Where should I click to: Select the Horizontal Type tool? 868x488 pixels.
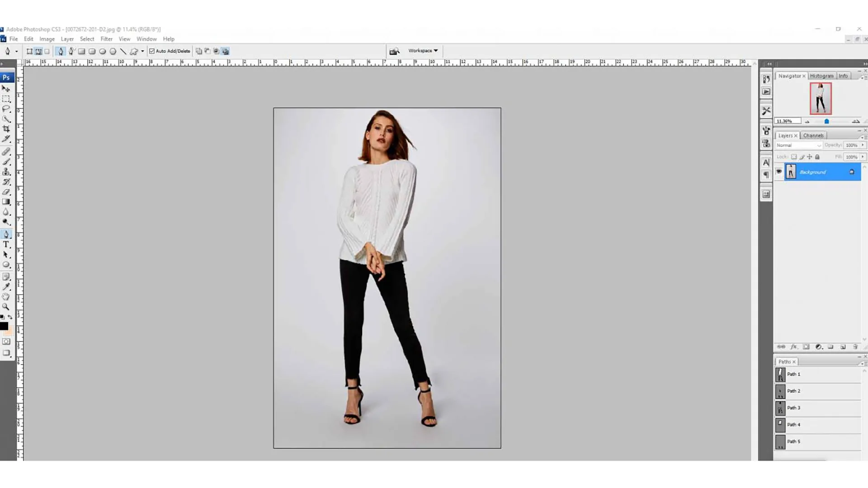(6, 244)
